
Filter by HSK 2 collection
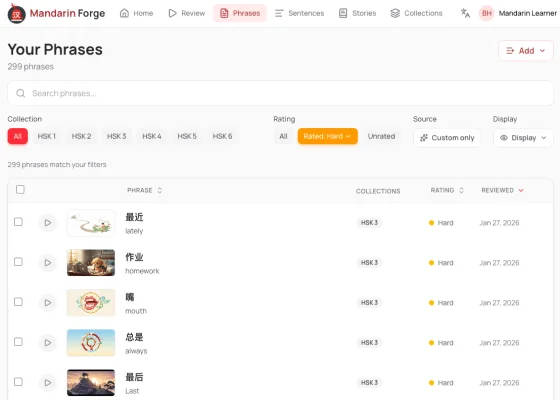81,136
